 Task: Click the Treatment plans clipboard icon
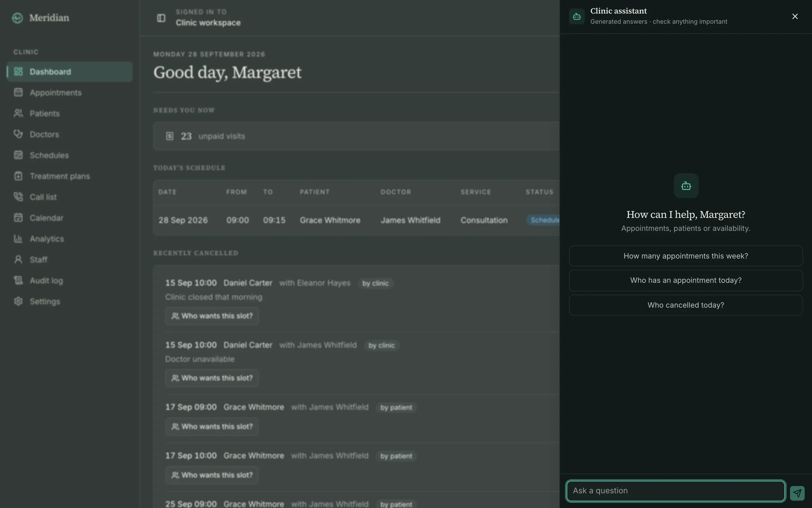[x=18, y=176]
